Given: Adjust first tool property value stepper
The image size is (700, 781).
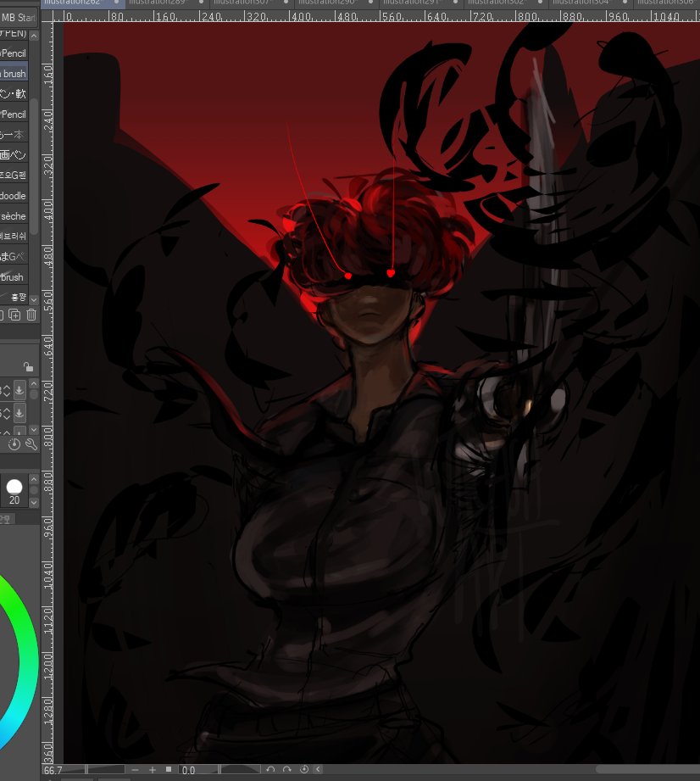Looking at the screenshot, I should coord(5,390).
